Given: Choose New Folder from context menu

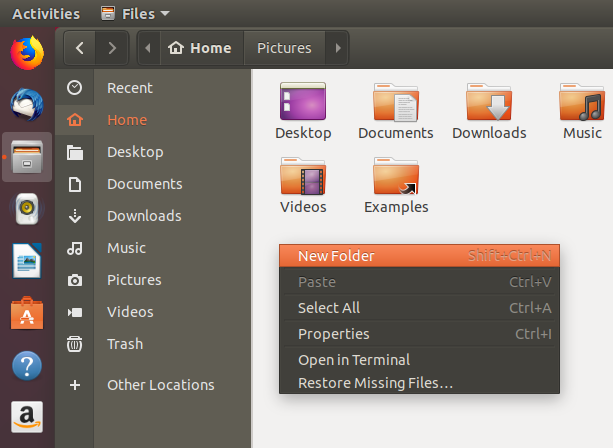Looking at the screenshot, I should (336, 256).
